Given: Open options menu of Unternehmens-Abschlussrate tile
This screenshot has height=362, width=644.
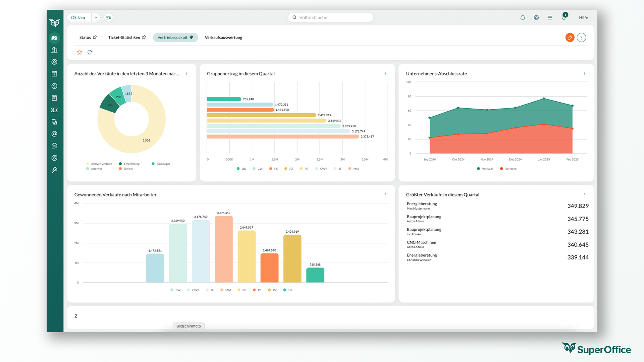Looking at the screenshot, I should [x=584, y=73].
